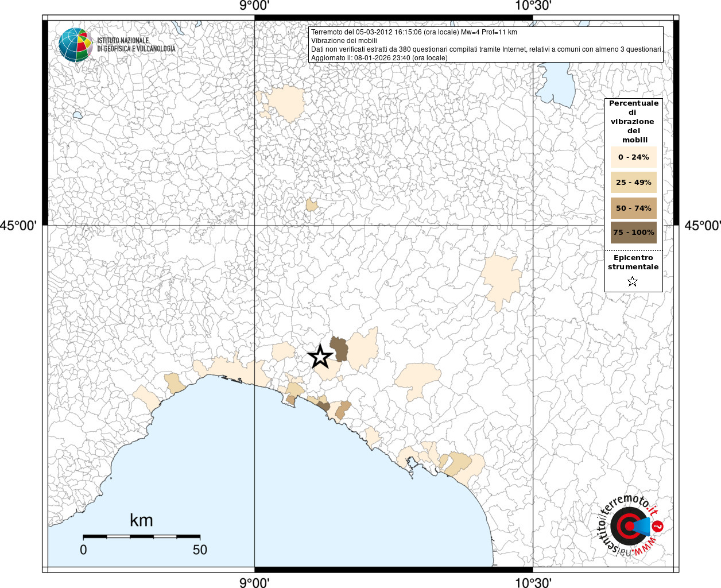Select the 0 - 24% legend swatch
The image size is (721, 588).
pyautogui.click(x=634, y=157)
